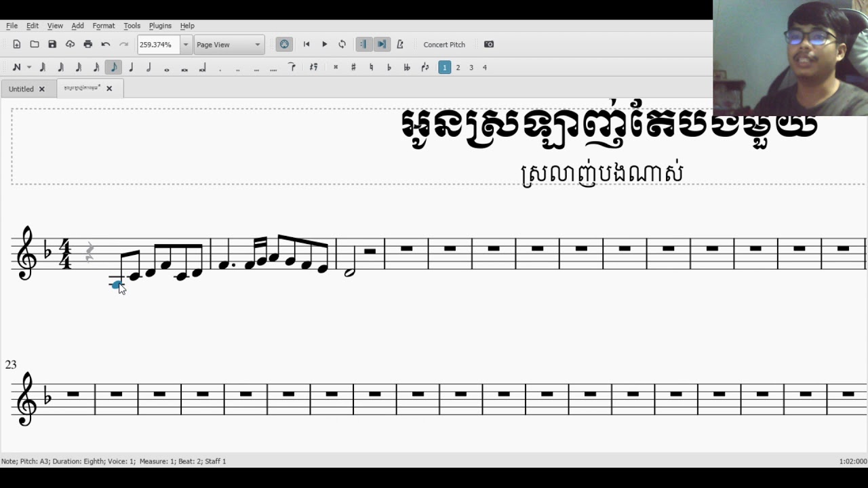
Task: Select longa note duration
Action: [x=202, y=68]
